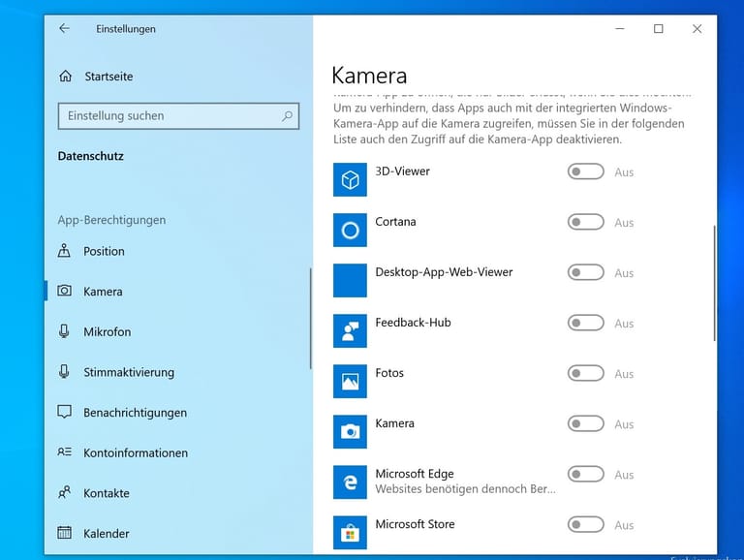Image resolution: width=744 pixels, height=560 pixels.
Task: Enable the Fotos camera toggle
Action: pyautogui.click(x=585, y=373)
